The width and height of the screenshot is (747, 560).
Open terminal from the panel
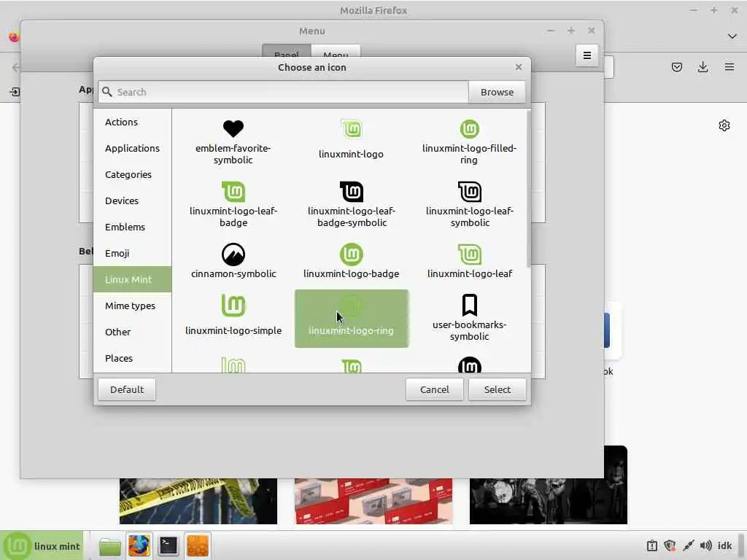click(169, 545)
